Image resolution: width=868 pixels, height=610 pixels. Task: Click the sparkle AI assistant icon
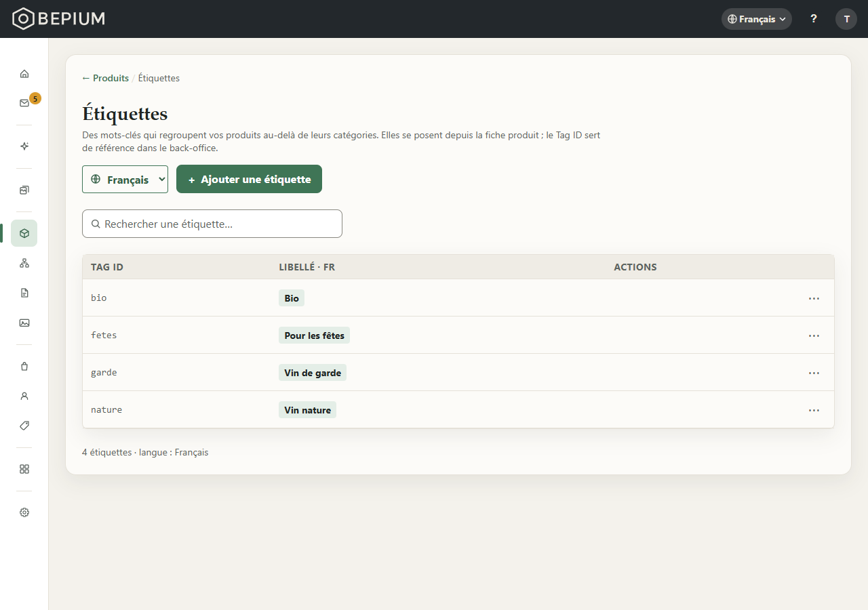pyautogui.click(x=24, y=146)
